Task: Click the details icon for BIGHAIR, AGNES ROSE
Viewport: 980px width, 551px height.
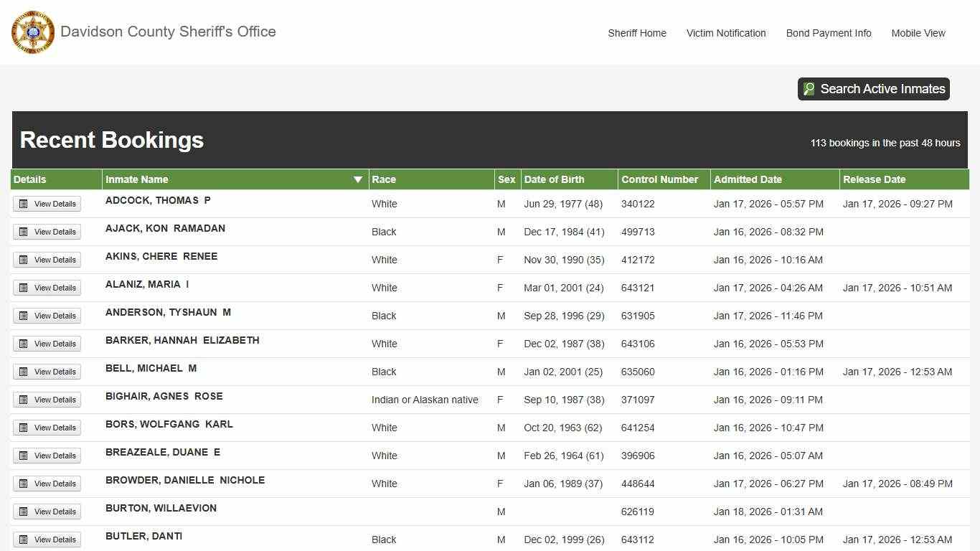Action: [24, 400]
